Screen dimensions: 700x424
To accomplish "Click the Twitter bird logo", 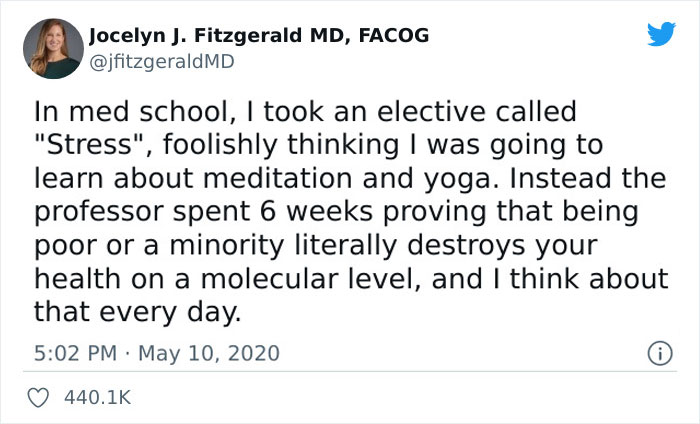I will tap(661, 35).
